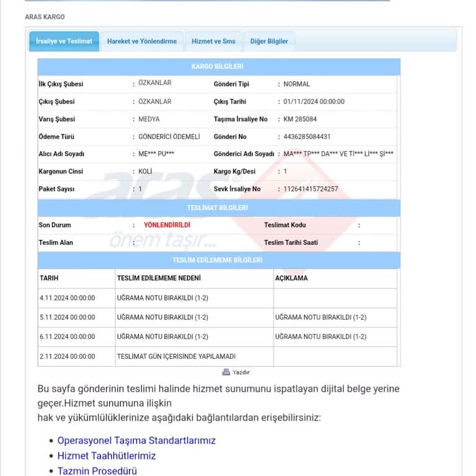
Task: Click the 2.11.2024 00:00:00 date cell
Action: tap(76, 356)
